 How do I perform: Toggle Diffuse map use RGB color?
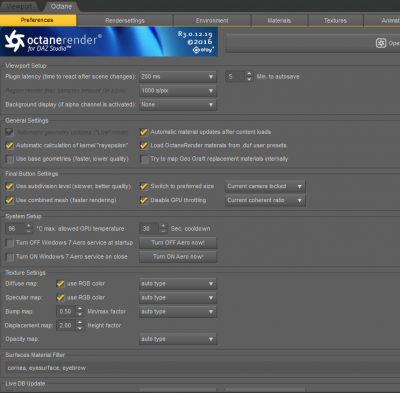pos(60,284)
